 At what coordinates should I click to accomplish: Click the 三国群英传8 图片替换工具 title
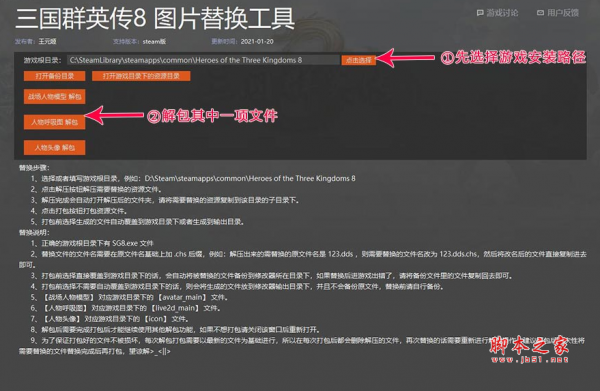click(x=155, y=19)
